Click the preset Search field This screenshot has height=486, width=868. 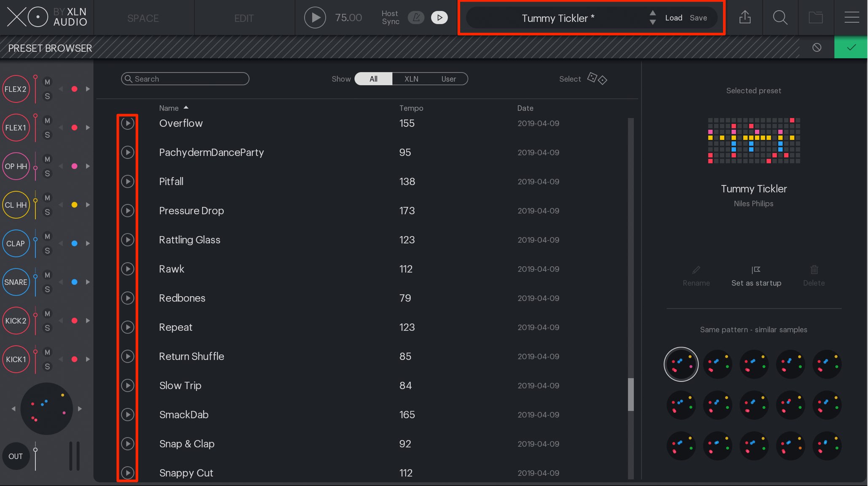(x=185, y=79)
